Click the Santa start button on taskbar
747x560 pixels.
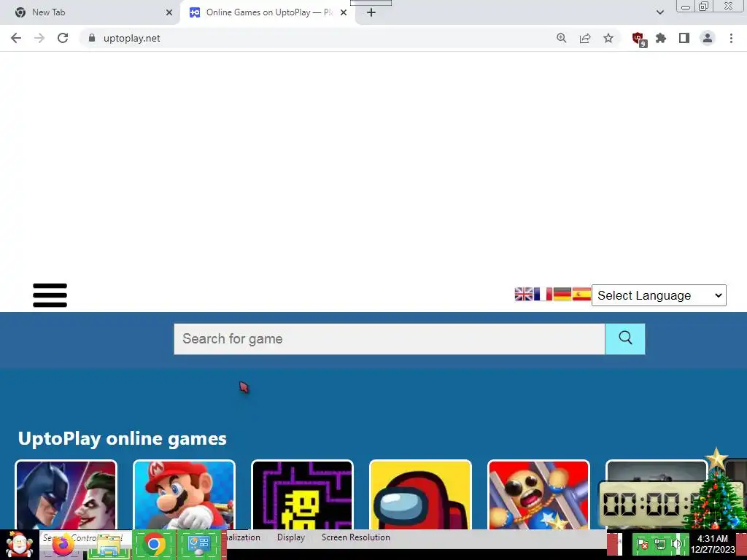(19, 545)
